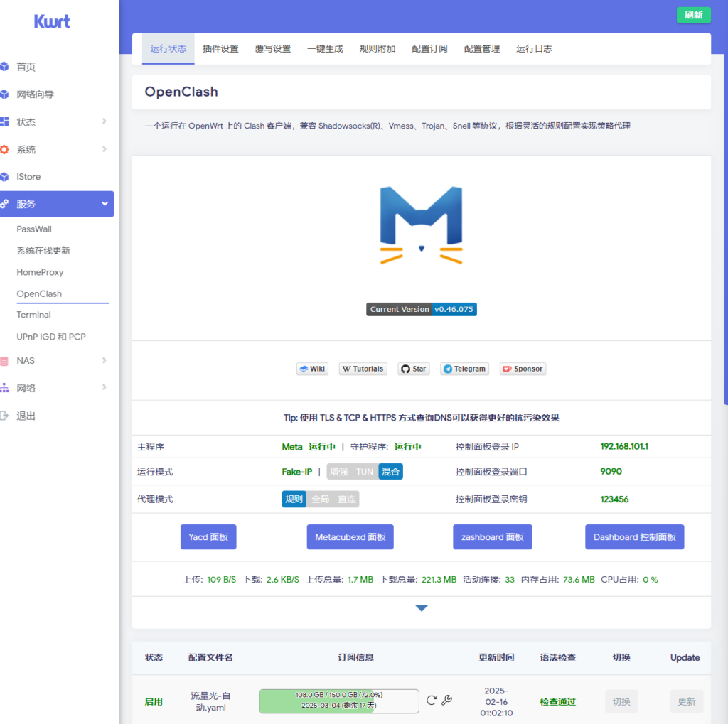
Task: Expand the 网络 menu chevron
Action: pyautogui.click(x=105, y=387)
